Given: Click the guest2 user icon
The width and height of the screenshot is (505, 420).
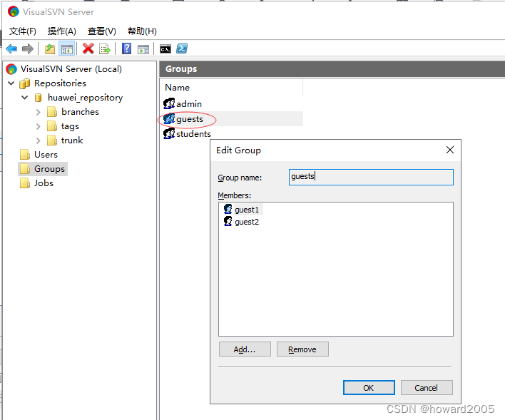Looking at the screenshot, I should click(x=228, y=222).
